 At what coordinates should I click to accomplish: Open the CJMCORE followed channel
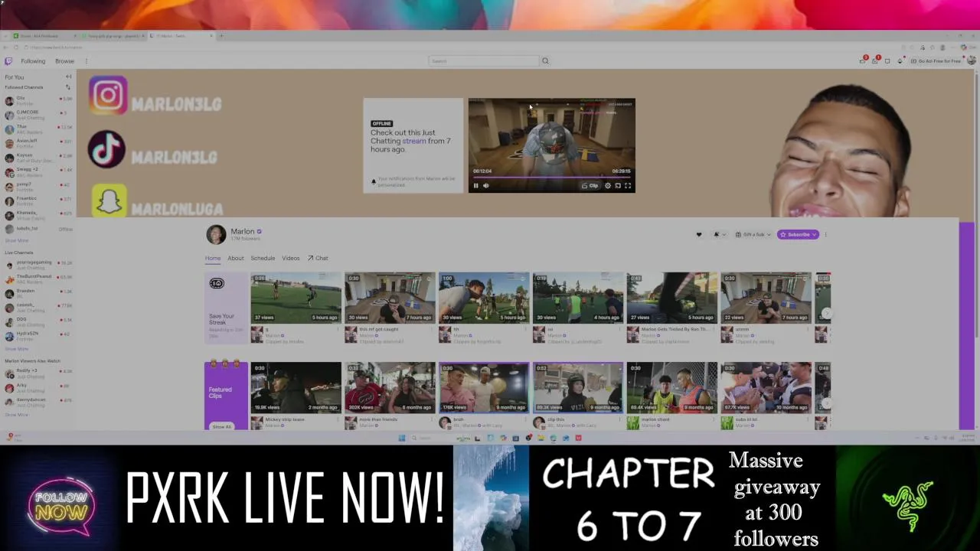click(38, 115)
